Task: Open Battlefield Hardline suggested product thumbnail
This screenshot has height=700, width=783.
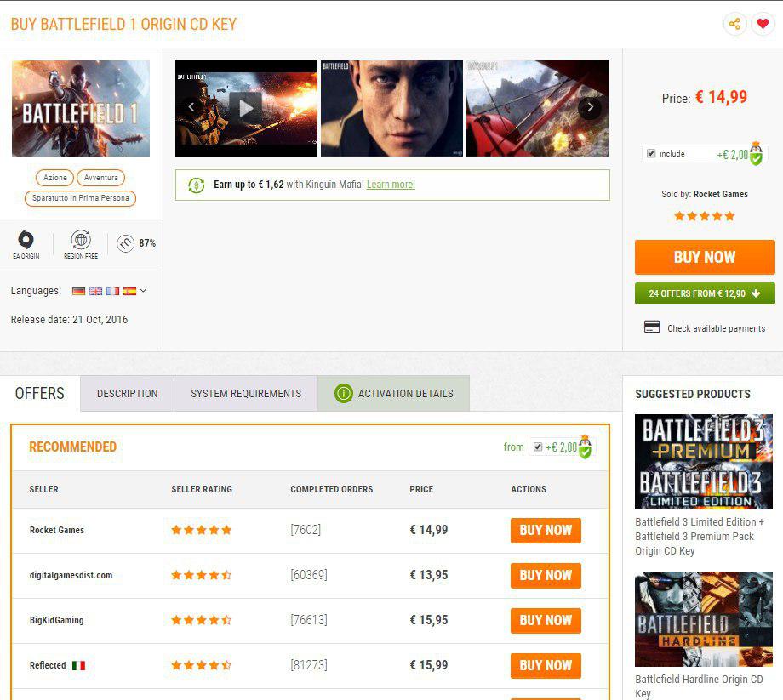Action: click(x=704, y=619)
